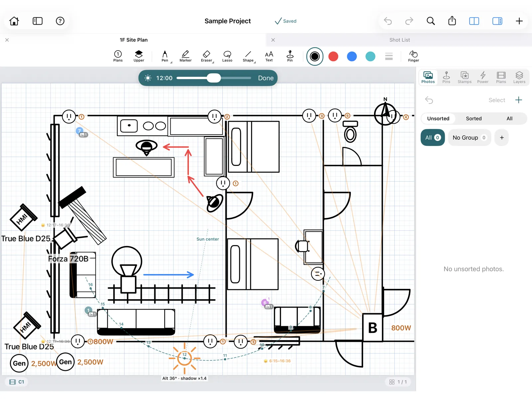Open the 1 / 1 page indicator

coord(398,382)
